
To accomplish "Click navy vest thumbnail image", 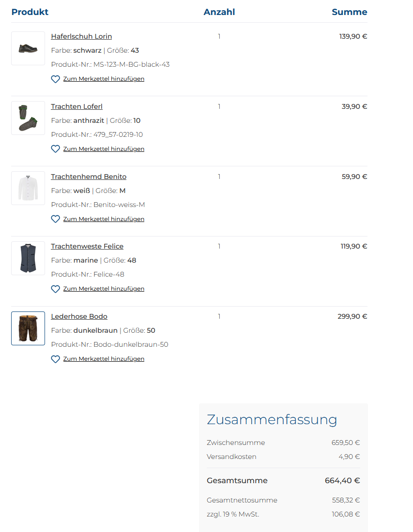I will [x=28, y=258].
